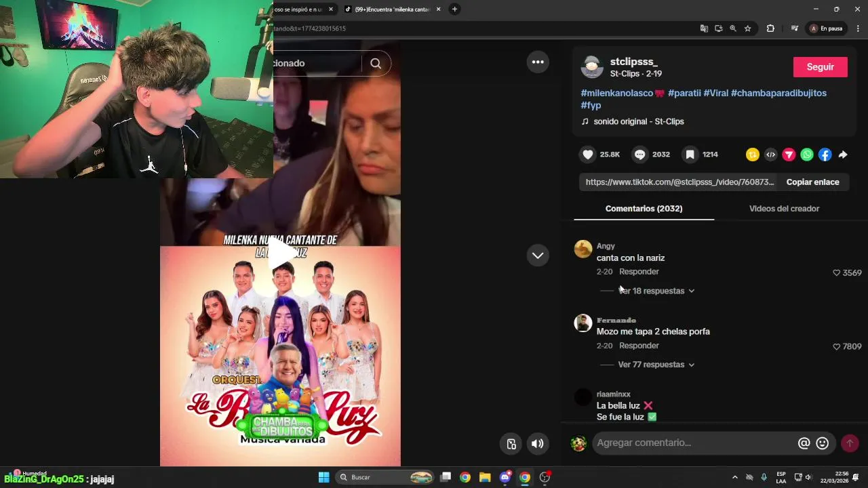Open File Explorer from the taskbar
Viewport: 868px width, 488px height.
tap(485, 477)
